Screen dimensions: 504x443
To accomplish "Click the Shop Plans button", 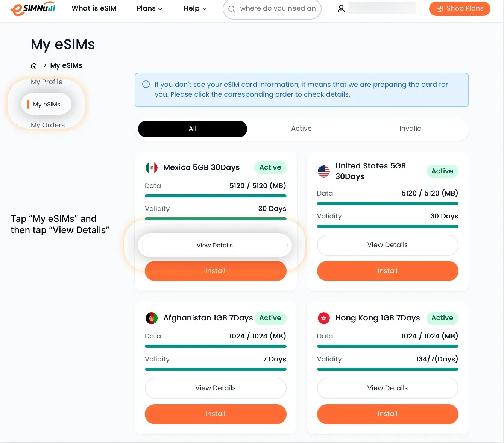I will [459, 9].
